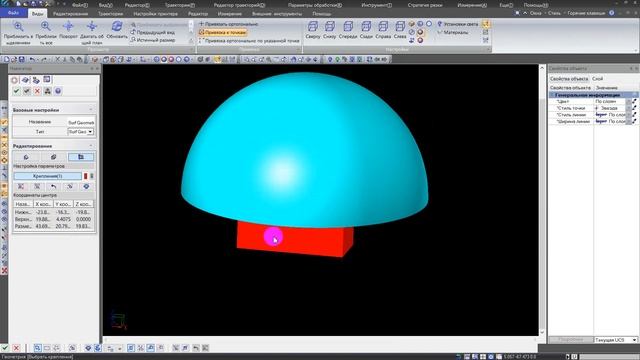
Task: Collapse the Редактирование section
Action: 91,146
